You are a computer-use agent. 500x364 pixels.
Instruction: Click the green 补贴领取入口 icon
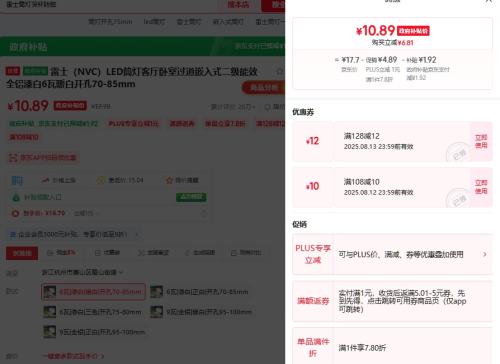coord(16,197)
